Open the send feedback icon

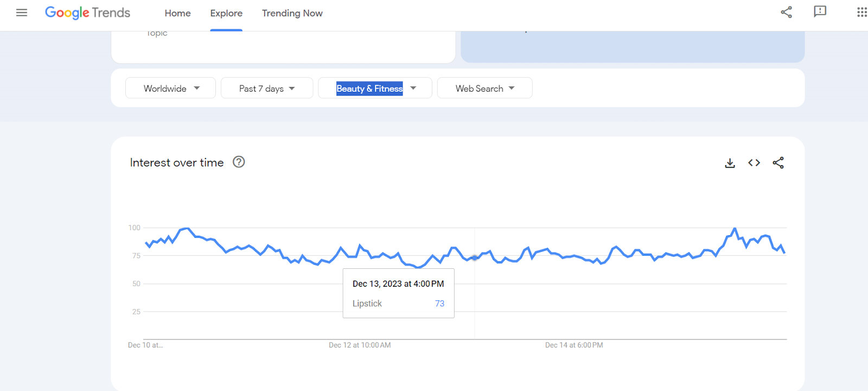tap(820, 12)
